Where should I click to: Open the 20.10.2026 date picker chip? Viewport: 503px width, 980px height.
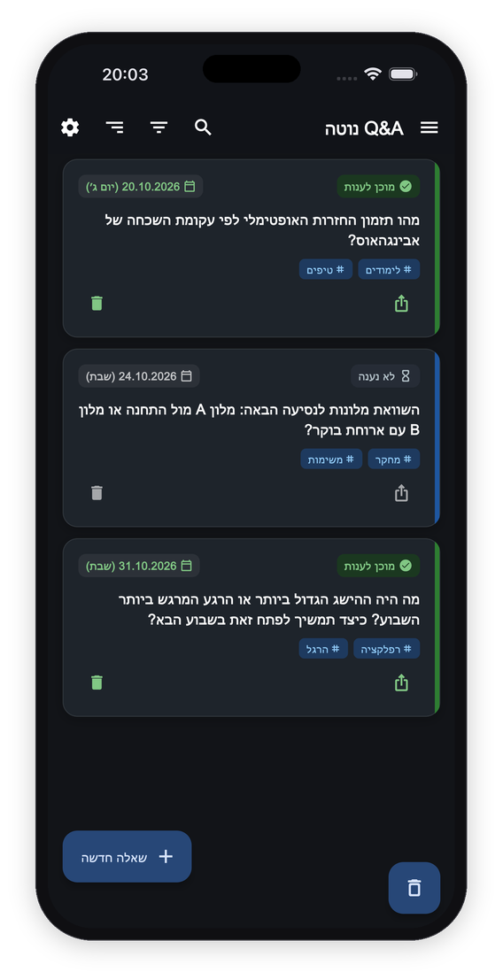(141, 186)
